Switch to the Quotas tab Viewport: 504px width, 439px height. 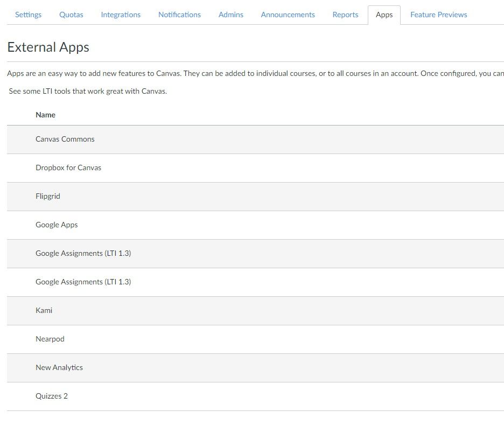pos(71,15)
